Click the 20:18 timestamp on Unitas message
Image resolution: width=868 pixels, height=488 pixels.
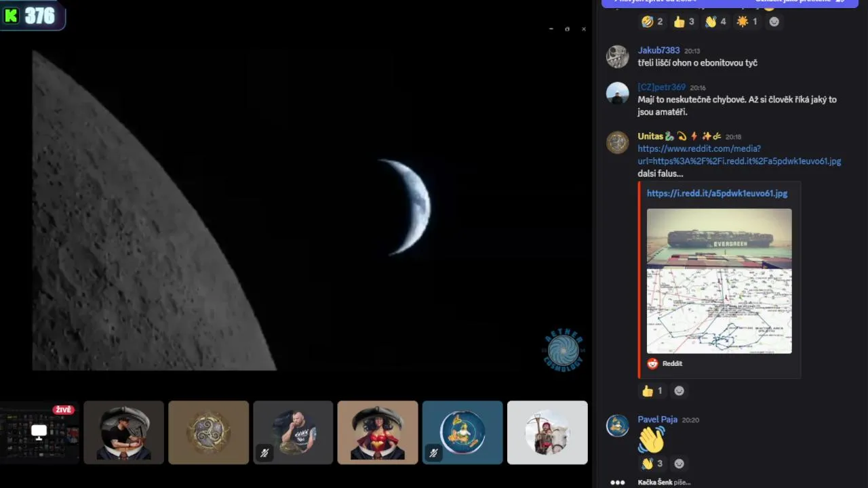tap(733, 137)
